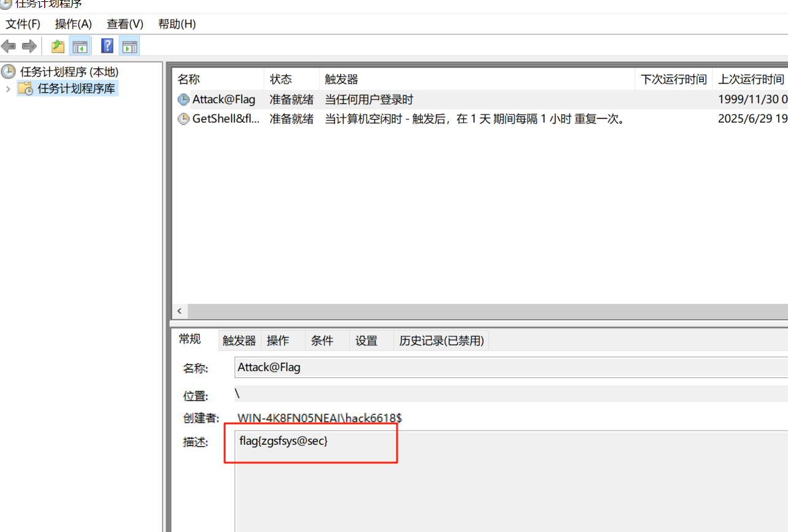Click the 描述: label
The height and width of the screenshot is (532, 788).
196,441
